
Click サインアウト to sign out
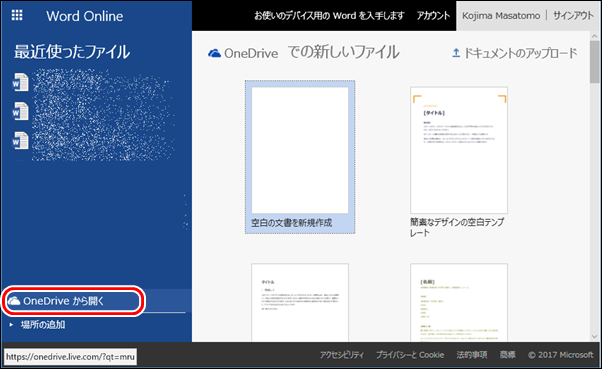[573, 16]
